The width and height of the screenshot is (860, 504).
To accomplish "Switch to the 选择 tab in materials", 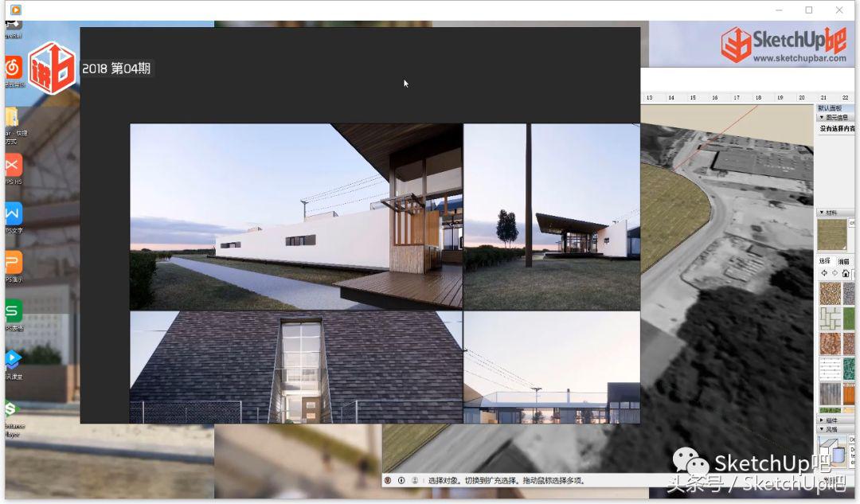I will pyautogui.click(x=825, y=261).
